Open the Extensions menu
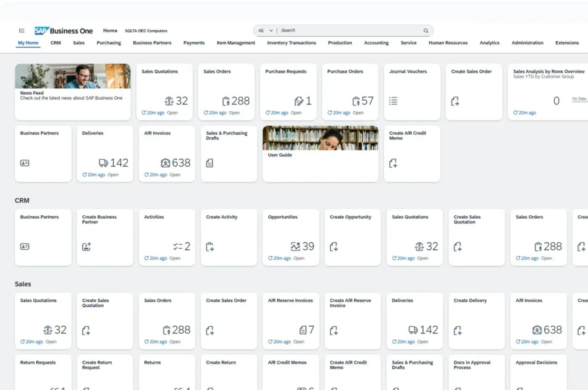Viewport: 588px width, 390px height. click(x=567, y=43)
